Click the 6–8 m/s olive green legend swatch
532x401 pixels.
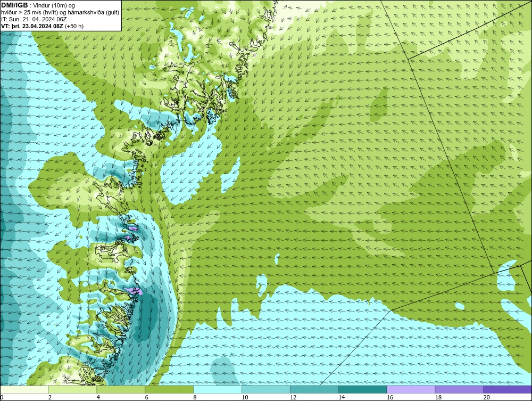pyautogui.click(x=169, y=389)
